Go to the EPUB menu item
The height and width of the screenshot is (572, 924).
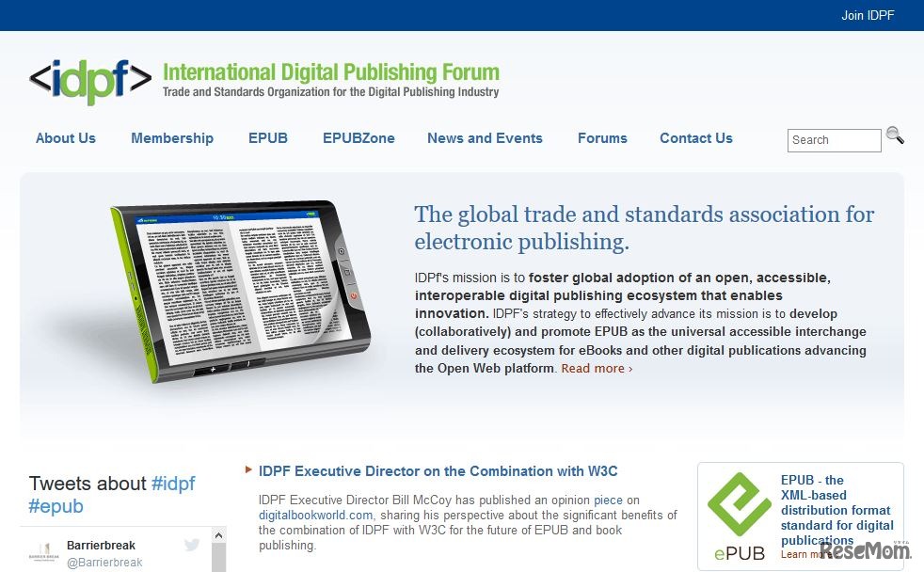click(x=267, y=138)
